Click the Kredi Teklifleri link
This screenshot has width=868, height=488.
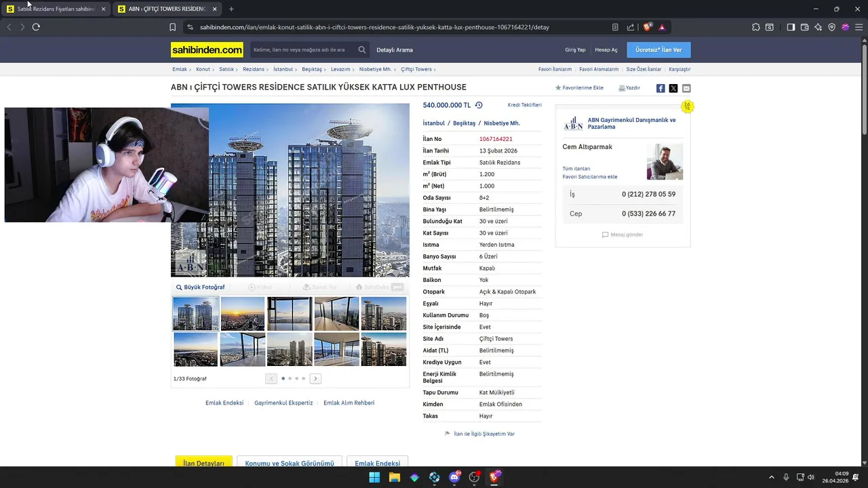click(x=525, y=105)
